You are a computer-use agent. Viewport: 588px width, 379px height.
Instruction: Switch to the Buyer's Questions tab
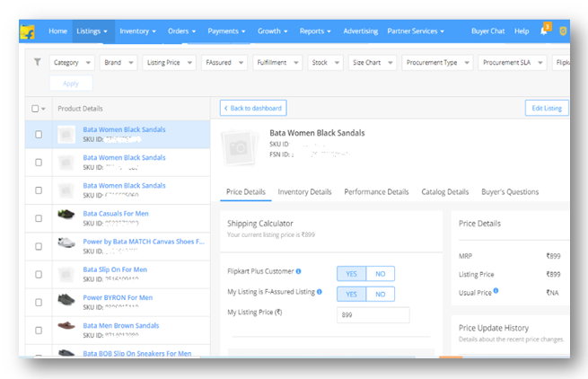(510, 192)
